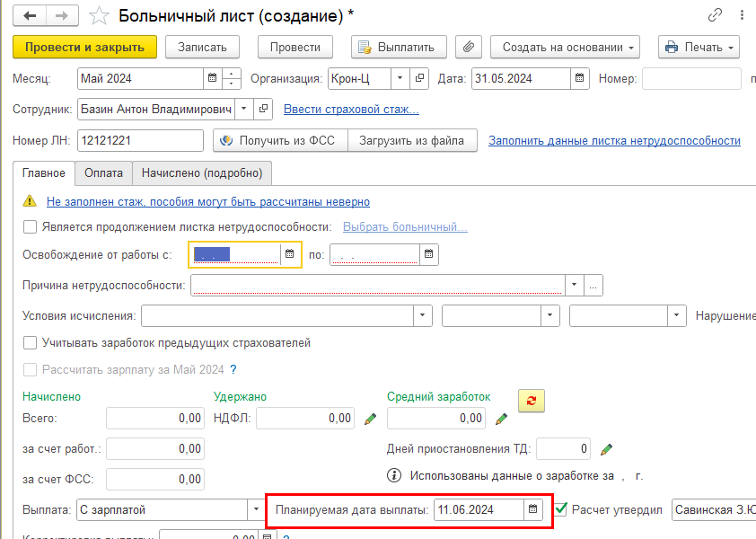Click the recalculate refresh button
This screenshot has width=756, height=539.
tap(532, 402)
